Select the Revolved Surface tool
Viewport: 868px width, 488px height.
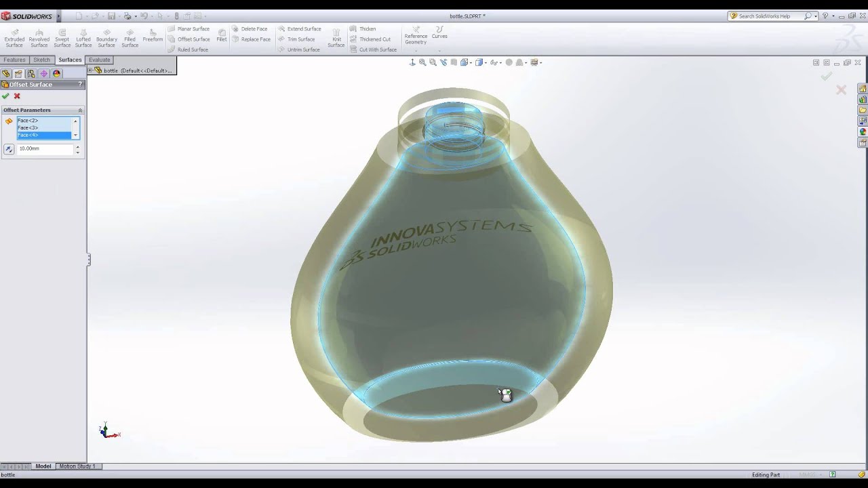[x=39, y=38]
